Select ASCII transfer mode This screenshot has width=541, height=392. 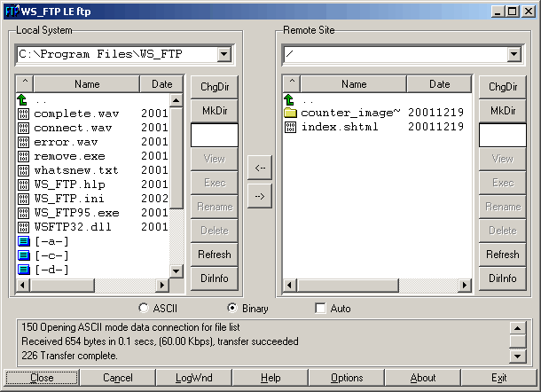point(143,308)
